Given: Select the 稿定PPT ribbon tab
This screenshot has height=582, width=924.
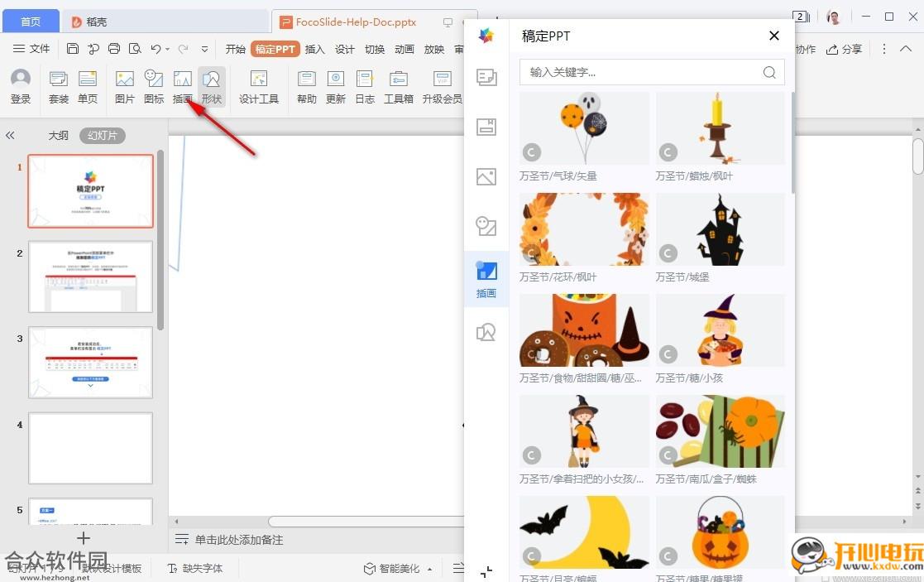Looking at the screenshot, I should [x=275, y=49].
